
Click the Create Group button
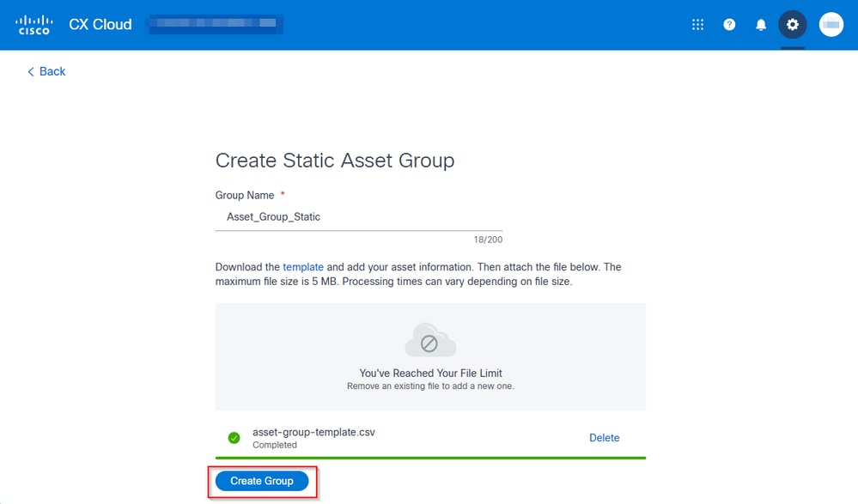(x=262, y=481)
